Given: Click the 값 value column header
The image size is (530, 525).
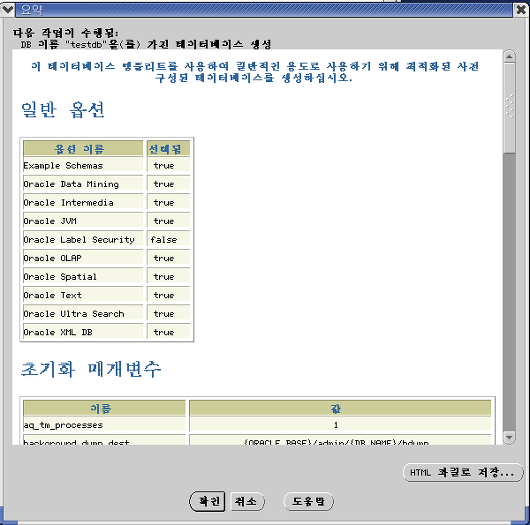Looking at the screenshot, I should pyautogui.click(x=340, y=408).
